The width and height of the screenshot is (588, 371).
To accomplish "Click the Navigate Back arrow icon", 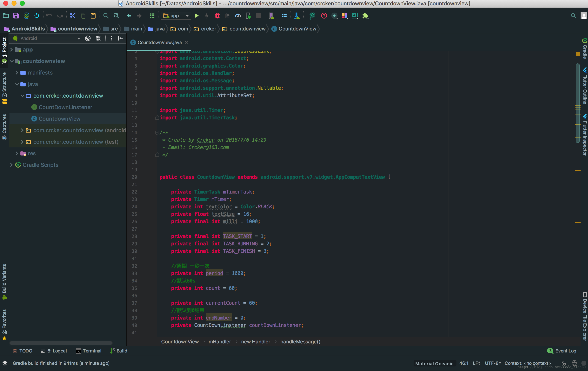I will (129, 16).
